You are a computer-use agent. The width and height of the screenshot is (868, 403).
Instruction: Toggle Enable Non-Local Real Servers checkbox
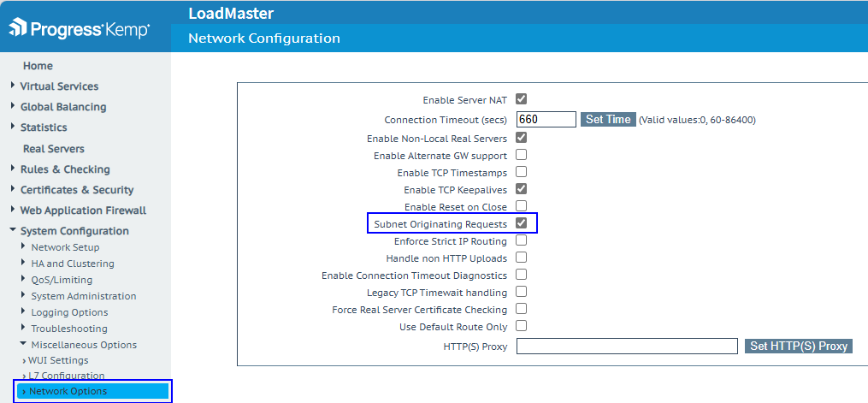point(521,137)
